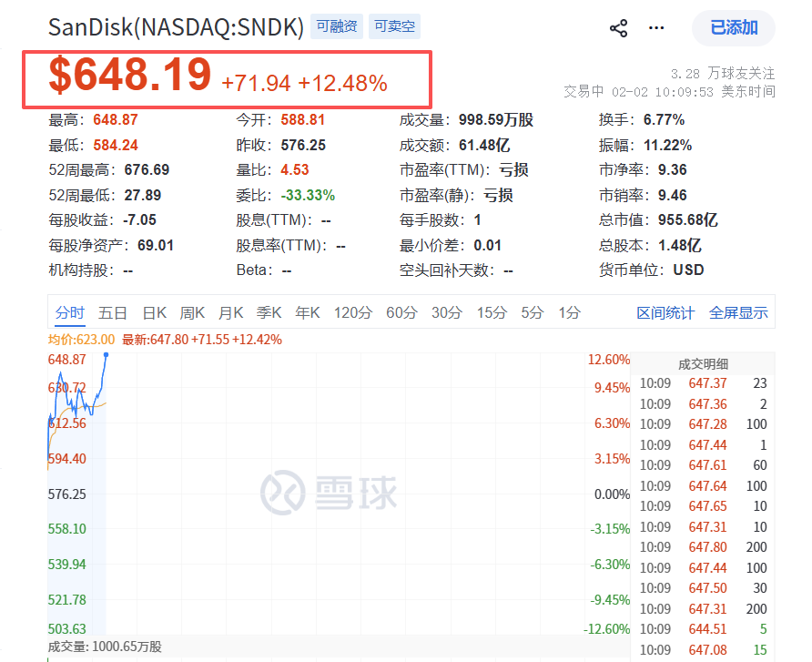This screenshot has width=812, height=662.
Task: Click the 已添加 watchlist button
Action: click(734, 28)
